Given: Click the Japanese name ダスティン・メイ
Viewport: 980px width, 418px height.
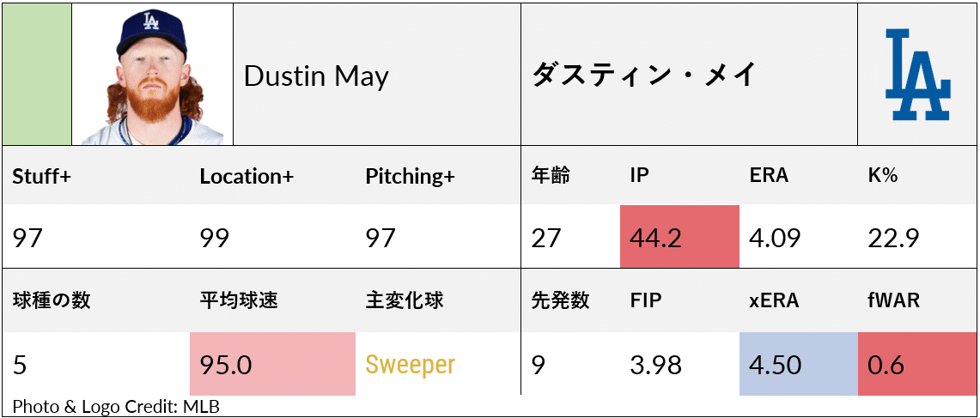Looking at the screenshot, I should pos(643,76).
